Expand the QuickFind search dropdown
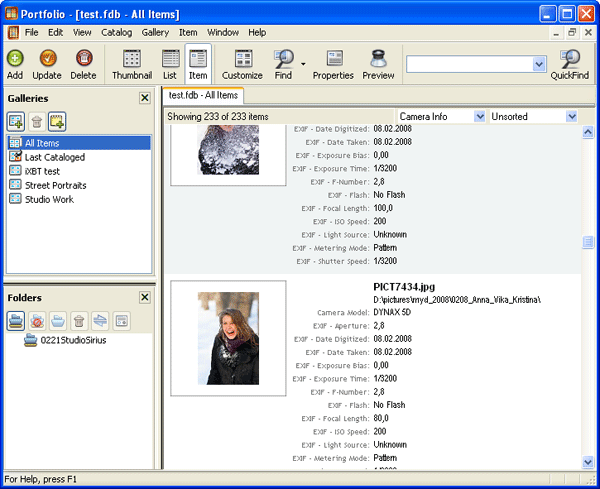Image resolution: width=600 pixels, height=489 pixels. pyautogui.click(x=539, y=64)
